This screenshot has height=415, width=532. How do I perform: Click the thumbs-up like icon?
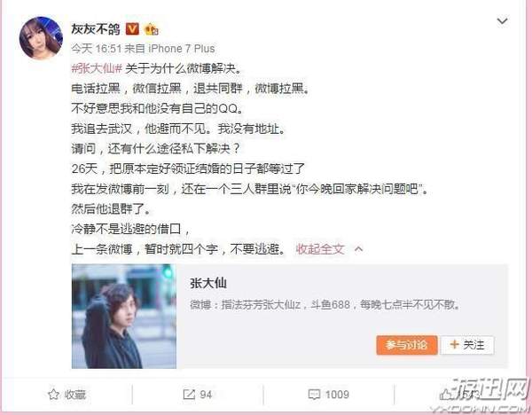tap(445, 395)
